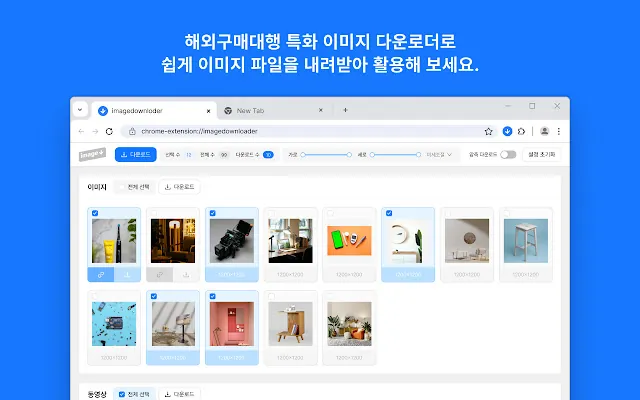Select the desk by window thumbnail
This screenshot has height=400, width=640.
(x=291, y=241)
